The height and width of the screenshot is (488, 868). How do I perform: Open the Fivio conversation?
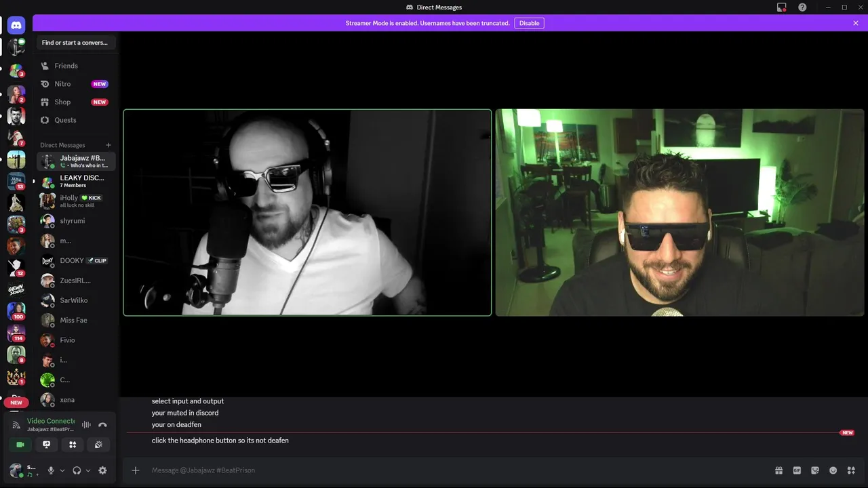76,340
